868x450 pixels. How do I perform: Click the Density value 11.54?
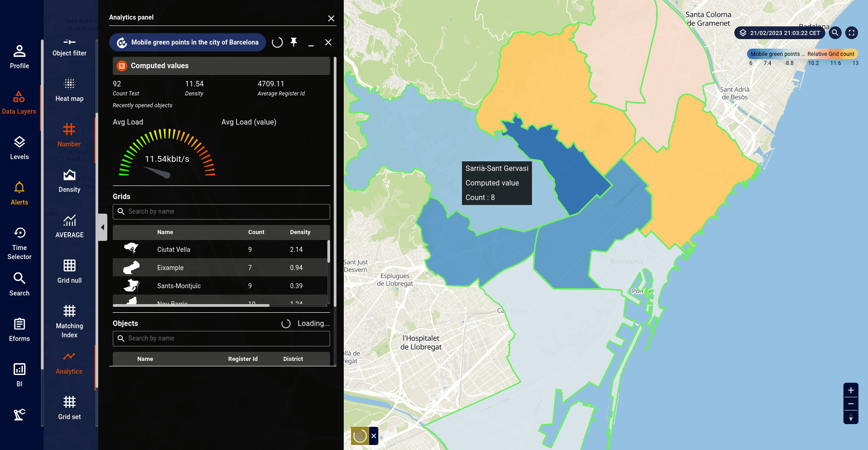point(194,84)
